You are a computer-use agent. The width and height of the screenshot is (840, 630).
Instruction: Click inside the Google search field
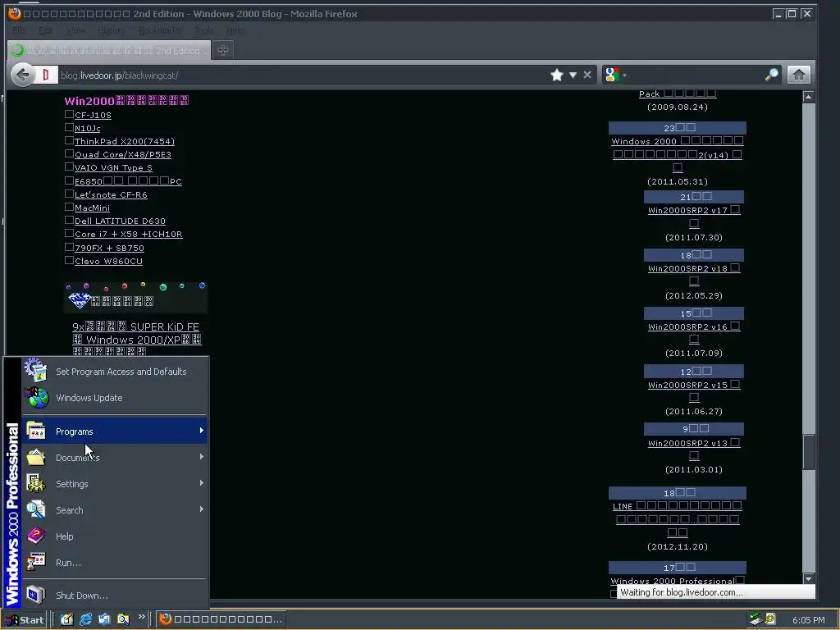click(696, 75)
